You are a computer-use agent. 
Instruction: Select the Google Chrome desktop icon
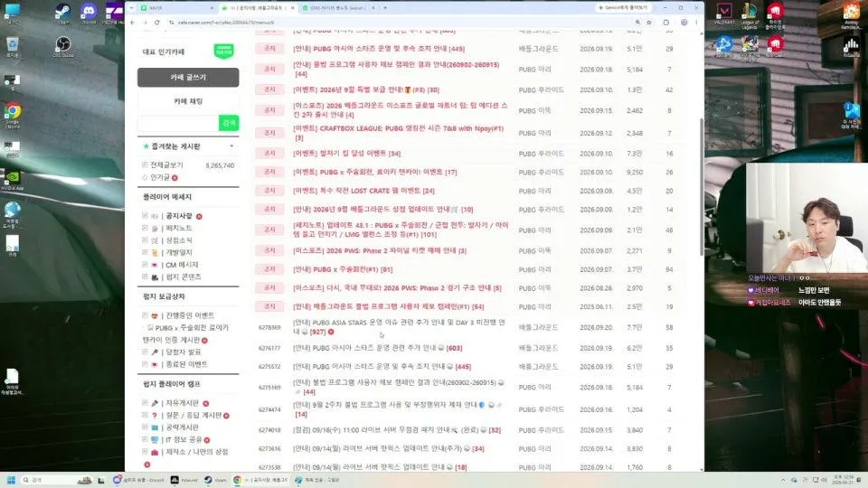(x=12, y=115)
